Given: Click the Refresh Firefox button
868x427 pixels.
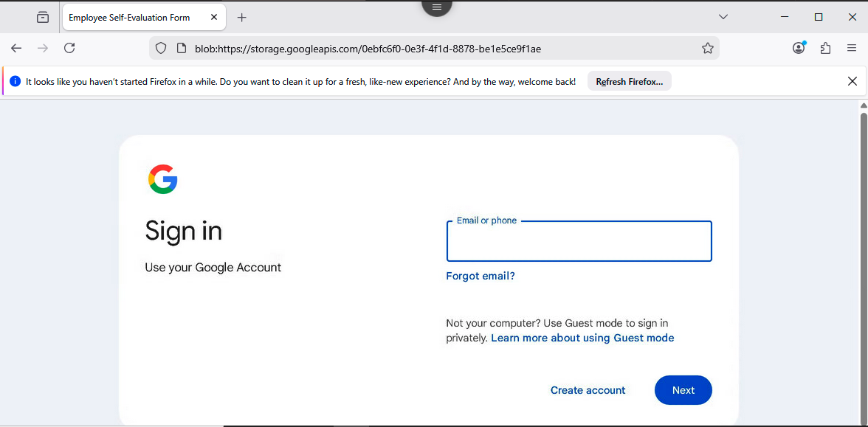Looking at the screenshot, I should [629, 81].
